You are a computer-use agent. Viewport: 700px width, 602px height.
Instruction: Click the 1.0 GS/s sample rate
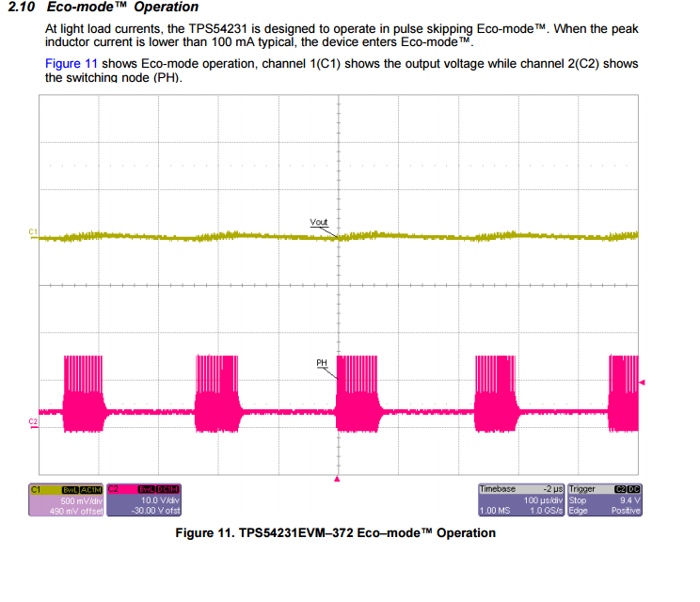coord(546,511)
